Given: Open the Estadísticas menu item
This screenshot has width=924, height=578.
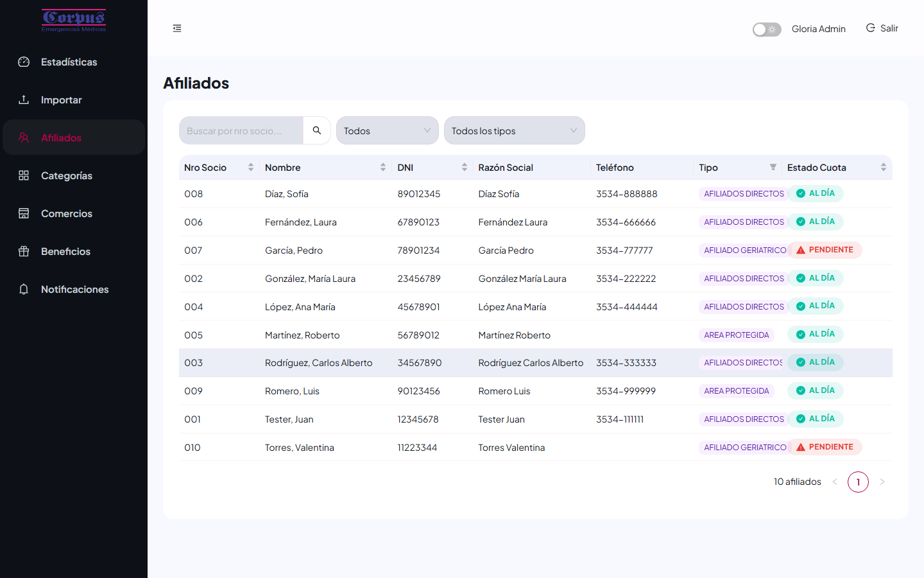Looking at the screenshot, I should click(x=74, y=62).
